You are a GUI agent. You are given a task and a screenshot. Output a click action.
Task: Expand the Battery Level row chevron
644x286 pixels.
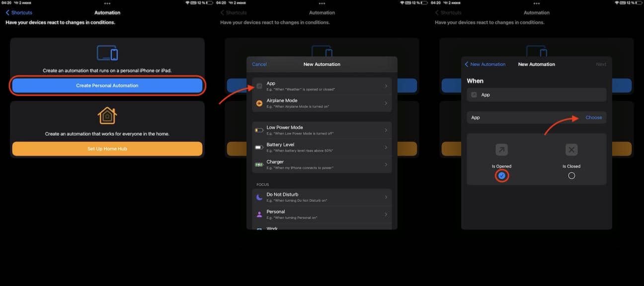tap(386, 147)
